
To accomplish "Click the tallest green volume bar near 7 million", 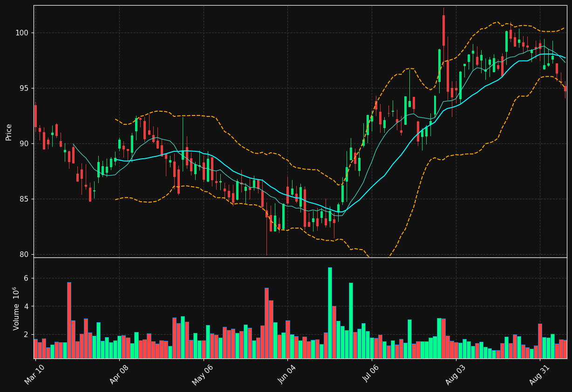I will (x=330, y=313).
